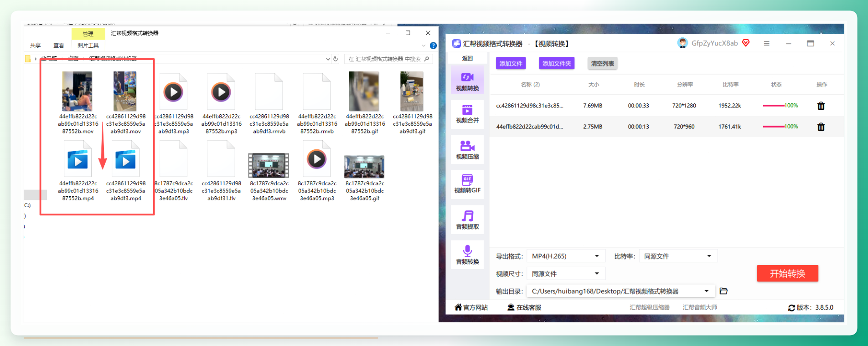Screen dimensions: 868x346
Task: Select file 44effb822d22cab99c01d1331687552b.mp3
Action: pyautogui.click(x=222, y=103)
